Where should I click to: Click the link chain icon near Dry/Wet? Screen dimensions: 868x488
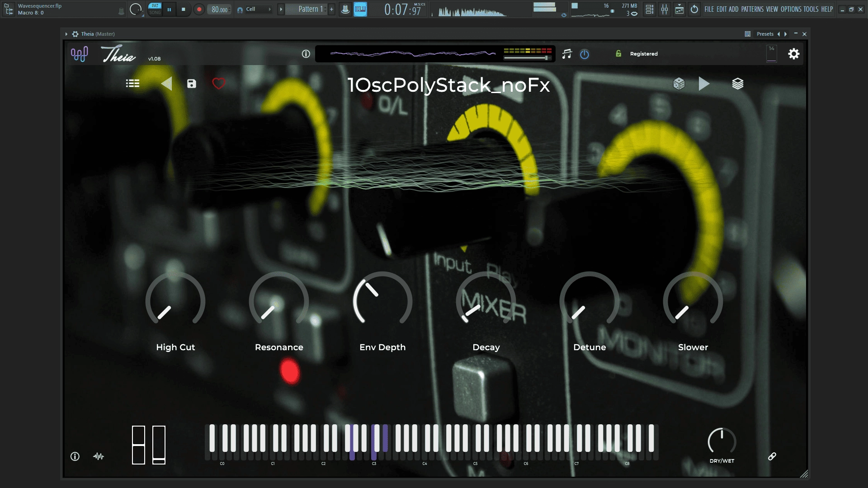point(772,456)
